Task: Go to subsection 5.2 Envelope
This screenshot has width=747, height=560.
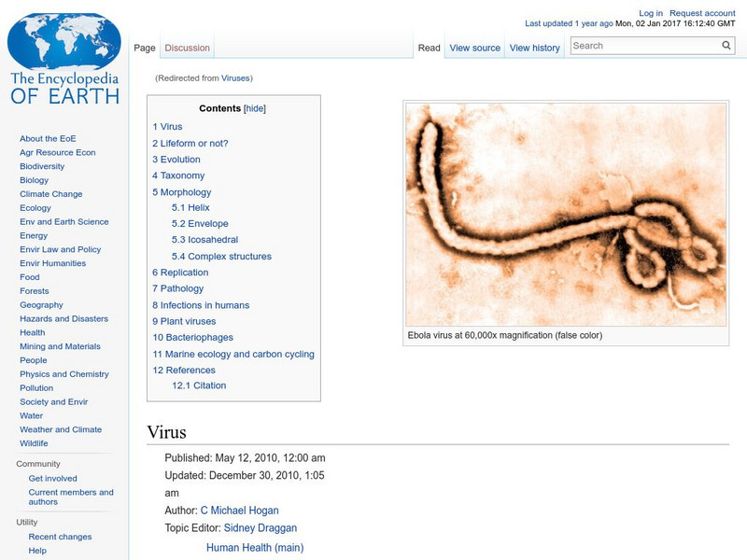Action: click(200, 224)
